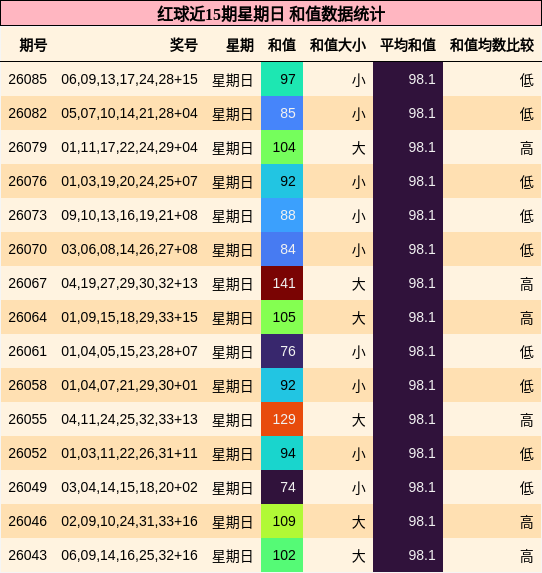Select issue number 26082
The height and width of the screenshot is (573, 542).
[27, 113]
